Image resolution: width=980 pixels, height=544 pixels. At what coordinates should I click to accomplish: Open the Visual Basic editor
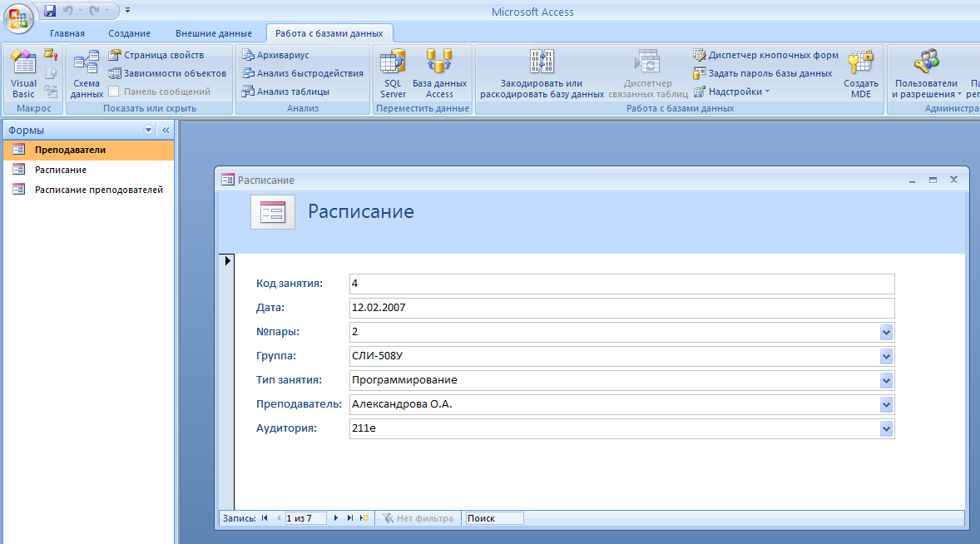(x=23, y=75)
